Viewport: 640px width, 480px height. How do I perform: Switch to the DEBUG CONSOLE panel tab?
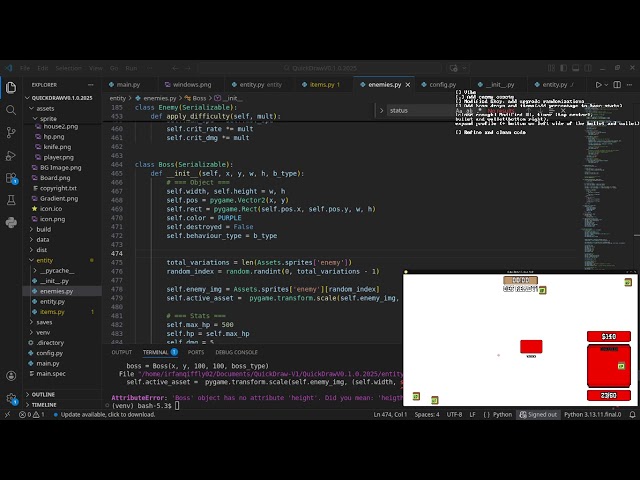coord(236,352)
